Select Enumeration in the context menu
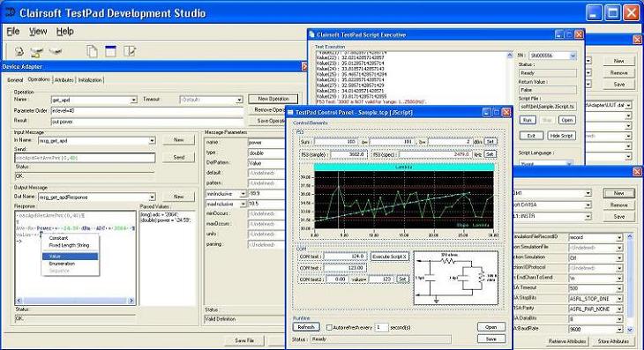 click(x=62, y=264)
